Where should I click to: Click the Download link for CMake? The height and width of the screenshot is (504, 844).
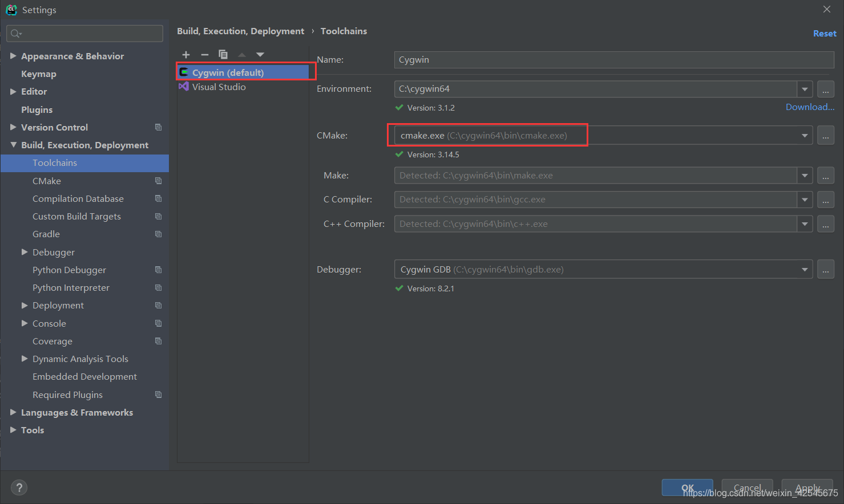[809, 107]
